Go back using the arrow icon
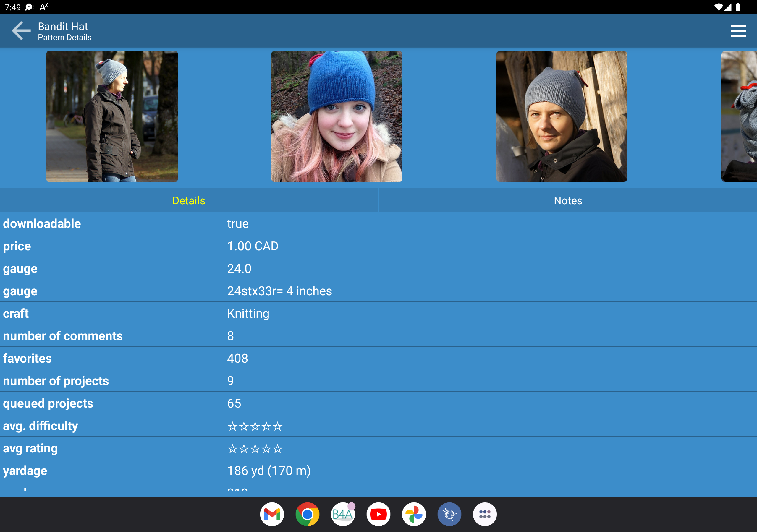The width and height of the screenshot is (757, 532). [21, 31]
